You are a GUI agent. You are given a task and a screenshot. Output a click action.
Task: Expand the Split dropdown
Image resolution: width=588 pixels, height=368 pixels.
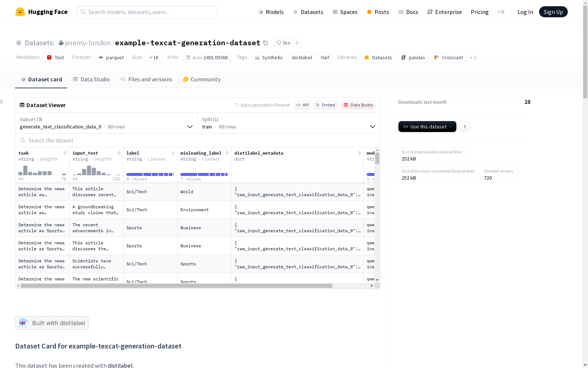click(289, 123)
